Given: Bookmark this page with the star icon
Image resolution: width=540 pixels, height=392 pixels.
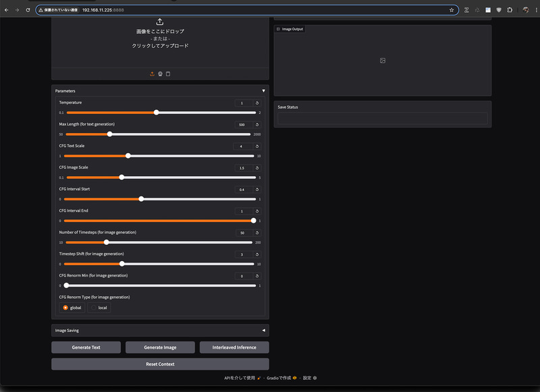Looking at the screenshot, I should [x=452, y=10].
